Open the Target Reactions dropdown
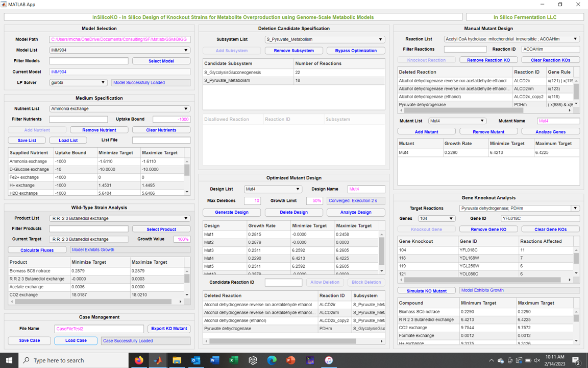Screen dimensions: 588x368 tap(520, 208)
